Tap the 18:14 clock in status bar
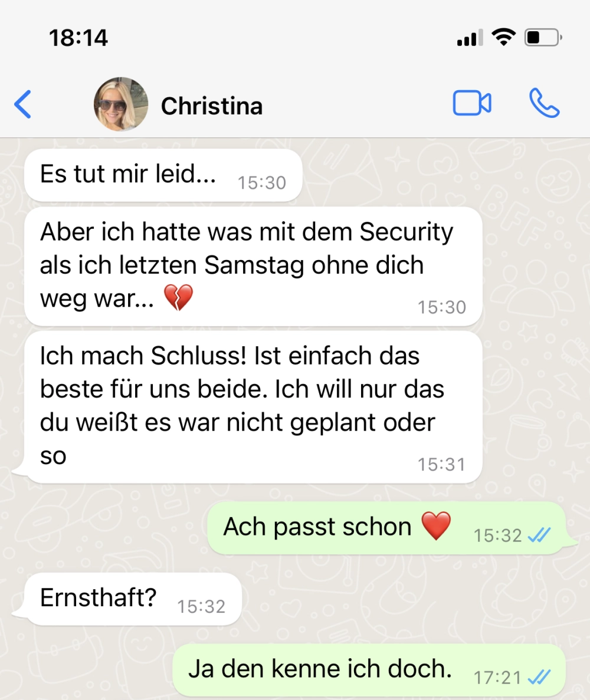The image size is (590, 700). (78, 38)
